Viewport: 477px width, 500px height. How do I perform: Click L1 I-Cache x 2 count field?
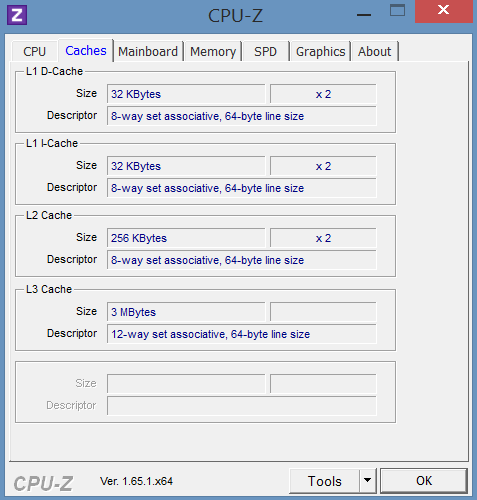[323, 166]
